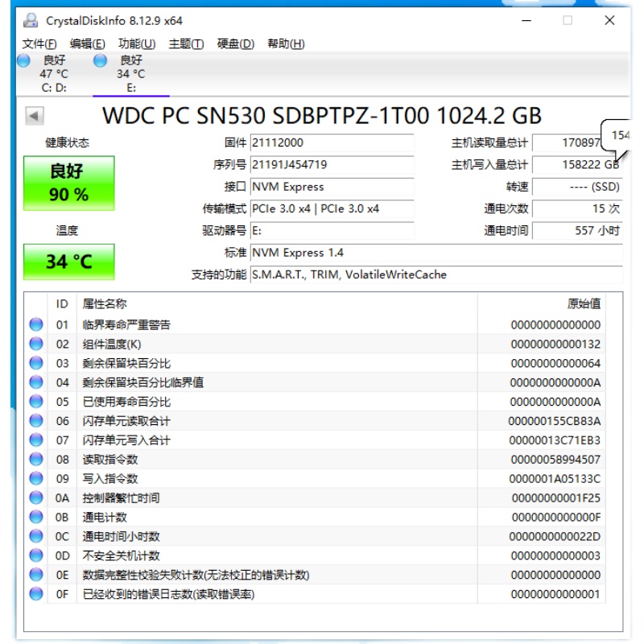Click status orb for attribute 01 临界寿命严重警告
This screenshot has height=644, width=644.
(36, 324)
